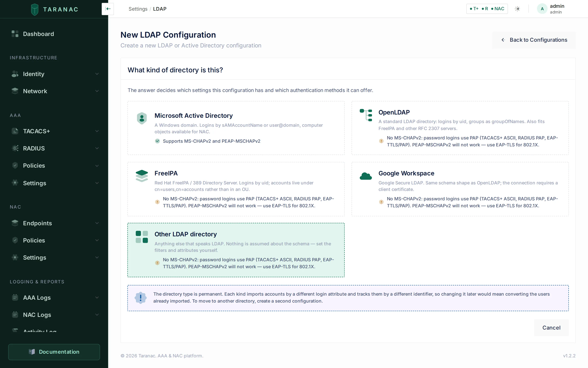
Task: Click the T+ service status indicator
Action: click(474, 9)
